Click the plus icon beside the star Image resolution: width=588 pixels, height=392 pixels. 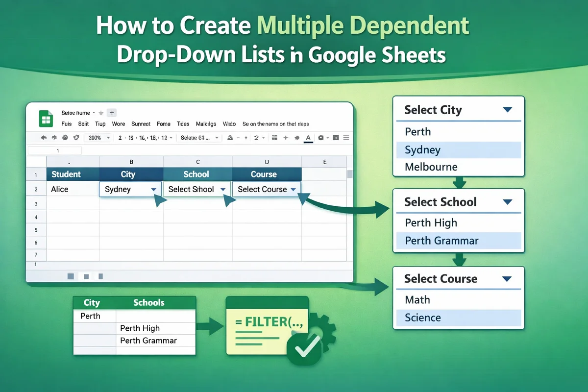(x=112, y=113)
